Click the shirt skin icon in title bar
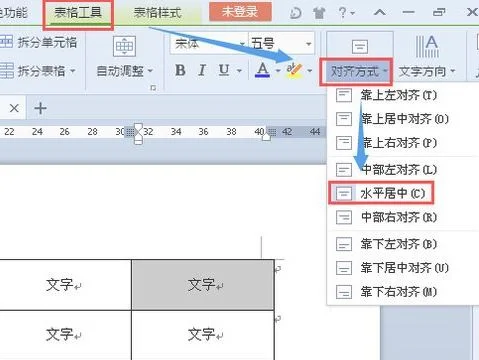This screenshot has width=479, height=360. click(x=319, y=13)
